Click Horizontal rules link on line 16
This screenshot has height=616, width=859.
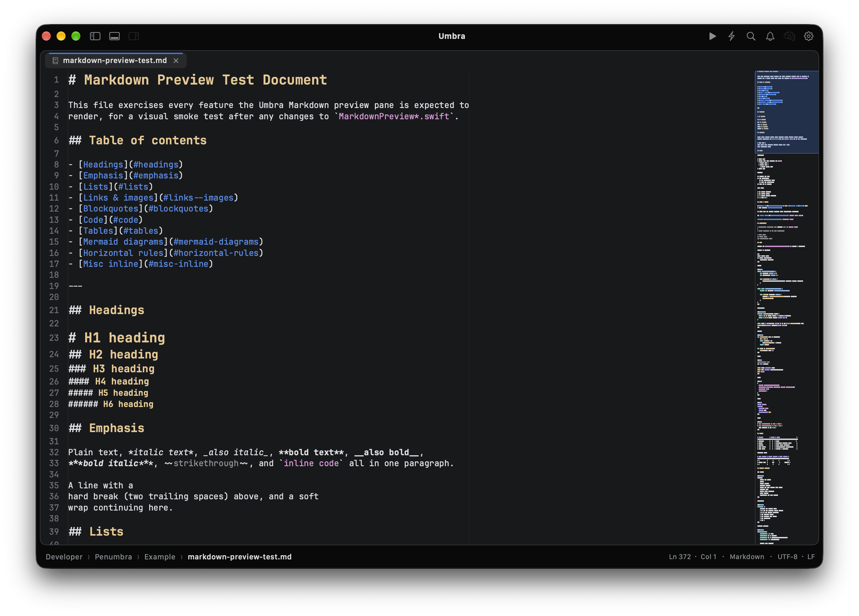click(123, 253)
